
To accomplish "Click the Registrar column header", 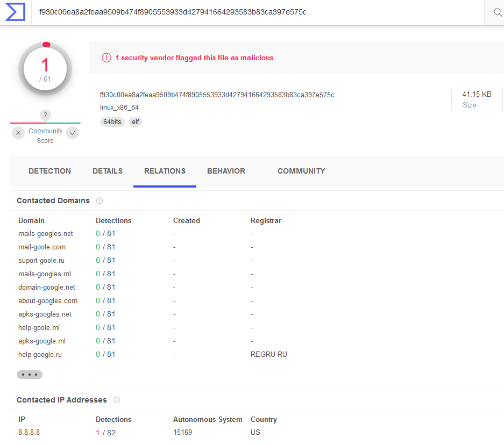I will 266,220.
